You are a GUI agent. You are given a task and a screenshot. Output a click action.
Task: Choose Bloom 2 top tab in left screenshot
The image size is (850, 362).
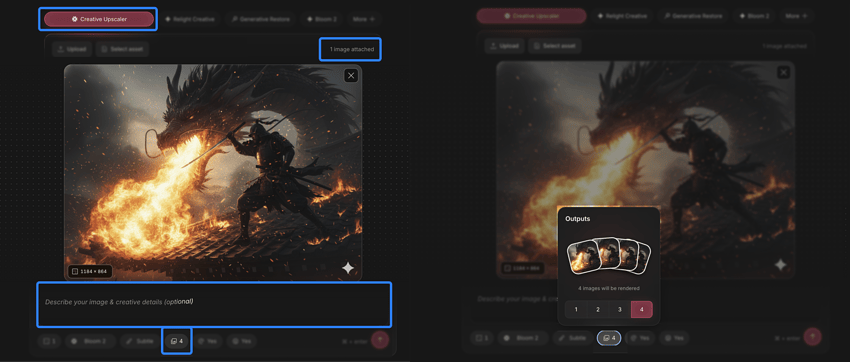[x=322, y=19]
